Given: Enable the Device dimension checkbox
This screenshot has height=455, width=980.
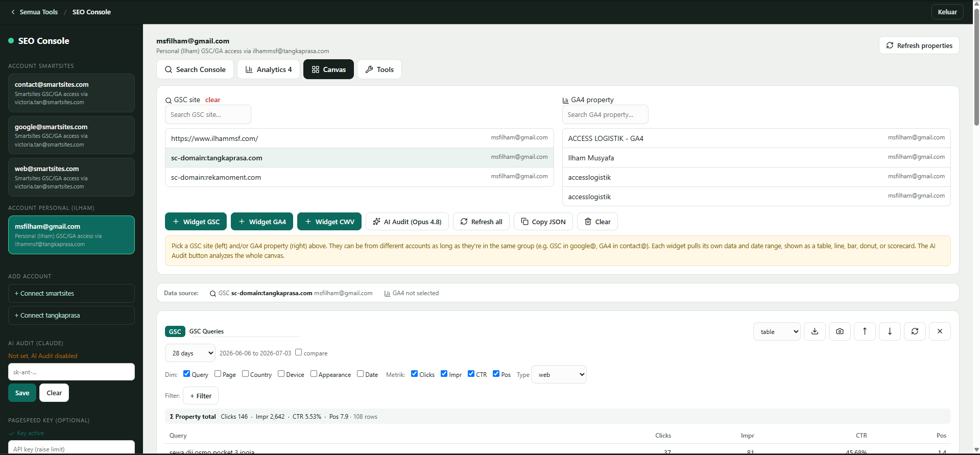Looking at the screenshot, I should click(x=281, y=374).
